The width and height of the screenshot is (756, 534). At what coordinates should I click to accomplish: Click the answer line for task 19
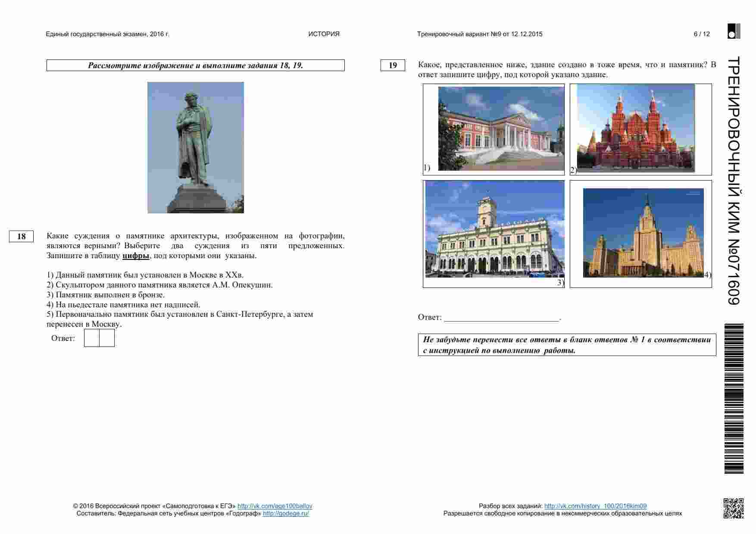pyautogui.click(x=501, y=318)
